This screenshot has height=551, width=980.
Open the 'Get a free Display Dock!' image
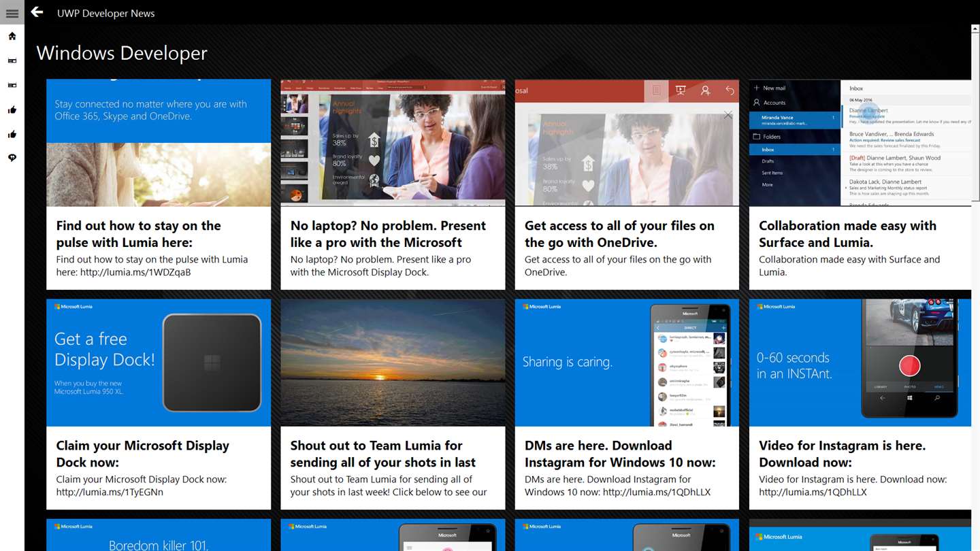pos(159,363)
